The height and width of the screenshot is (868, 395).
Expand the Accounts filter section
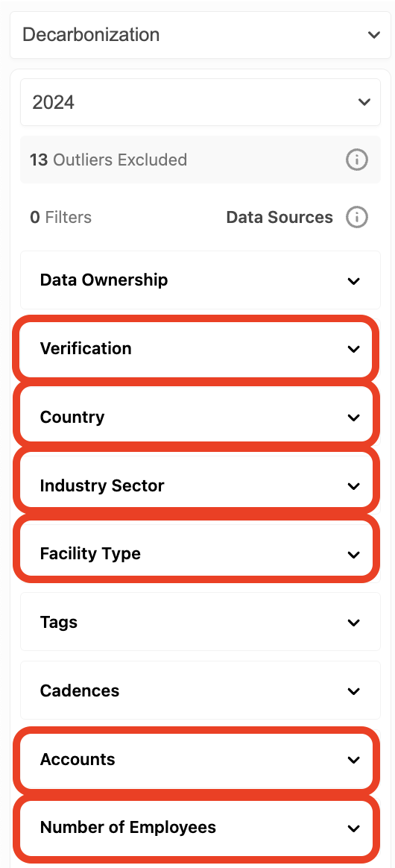click(197, 759)
